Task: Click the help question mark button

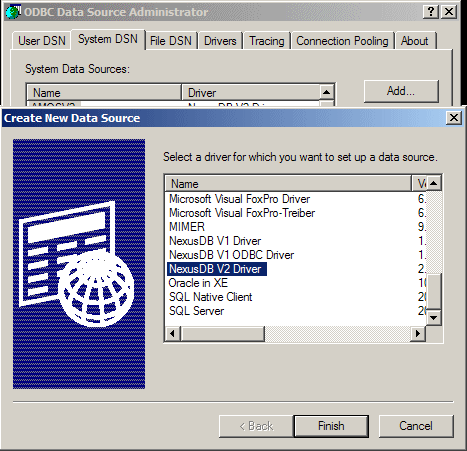Action: pos(431,12)
